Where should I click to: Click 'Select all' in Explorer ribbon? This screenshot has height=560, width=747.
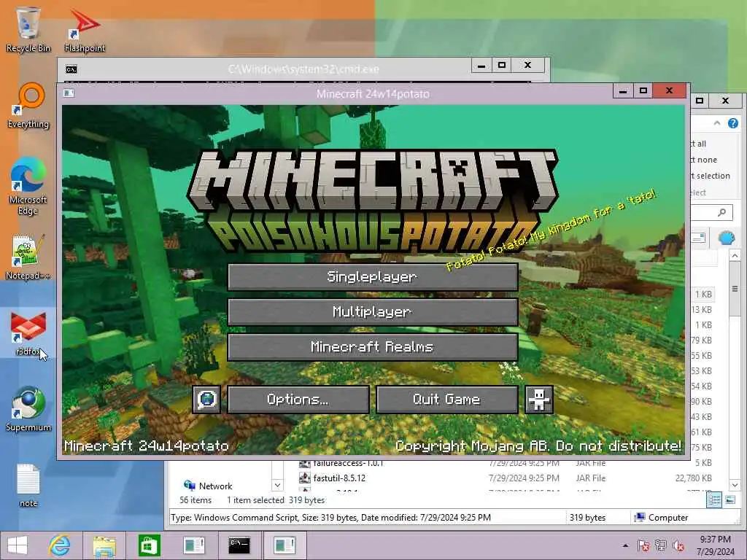click(698, 144)
